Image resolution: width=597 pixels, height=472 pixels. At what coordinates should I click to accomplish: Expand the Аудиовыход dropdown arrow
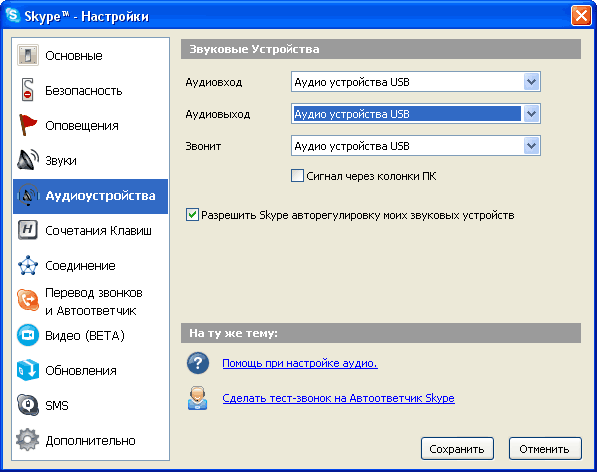point(532,114)
